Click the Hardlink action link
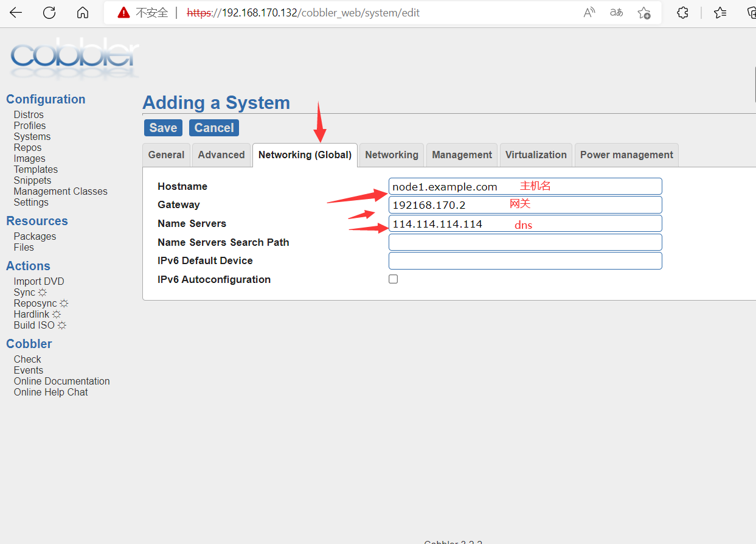 pos(32,315)
